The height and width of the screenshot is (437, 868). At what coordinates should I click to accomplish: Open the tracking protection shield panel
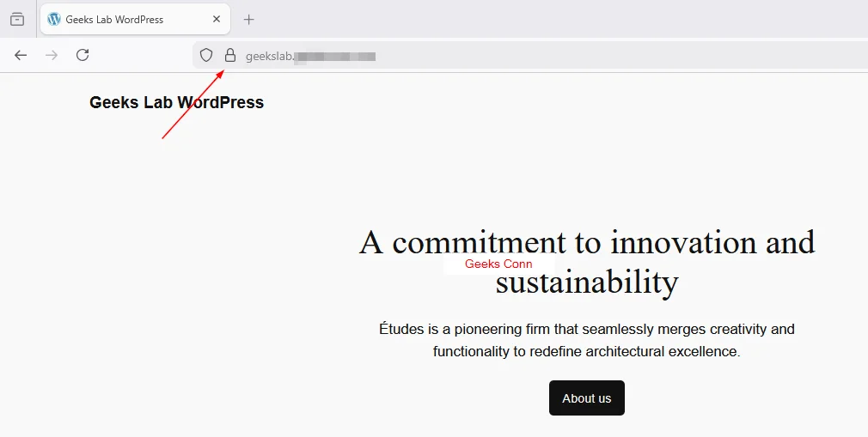tap(206, 55)
